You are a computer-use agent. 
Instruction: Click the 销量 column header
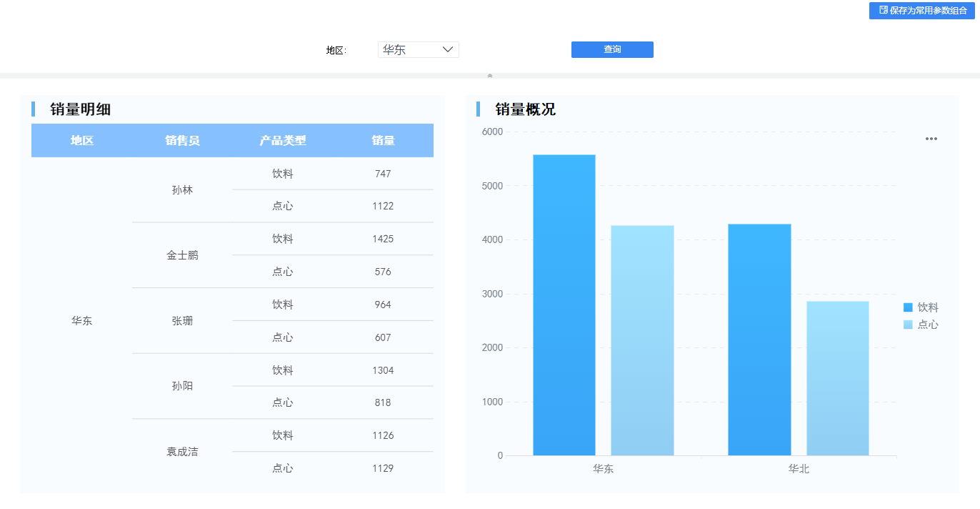(x=383, y=140)
